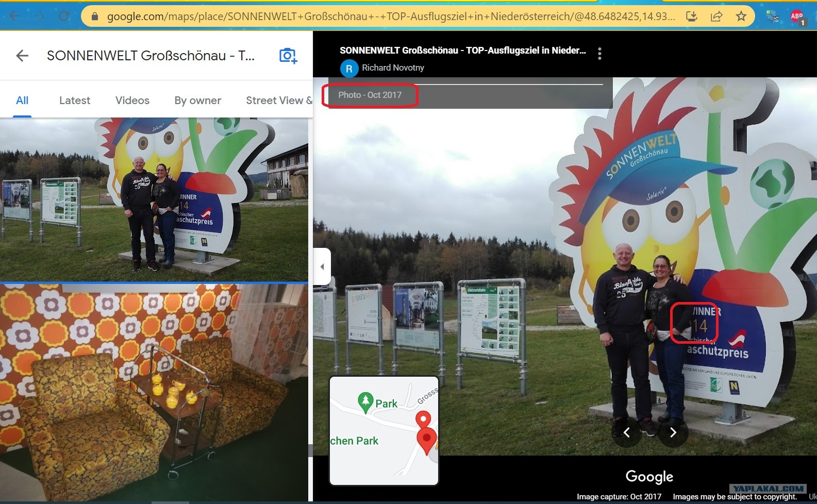This screenshot has width=817, height=504.
Task: Click Images may be subject to copyright
Action: tap(735, 497)
